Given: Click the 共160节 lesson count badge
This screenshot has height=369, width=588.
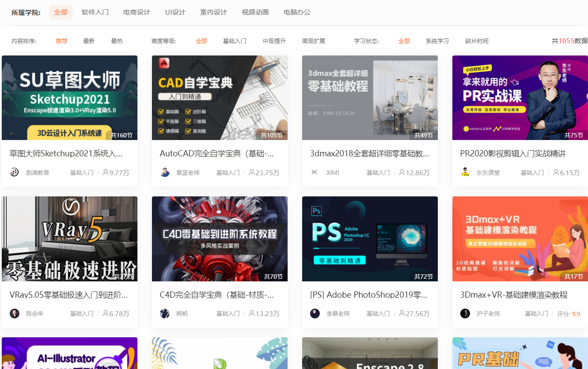Looking at the screenshot, I should click(x=122, y=135).
